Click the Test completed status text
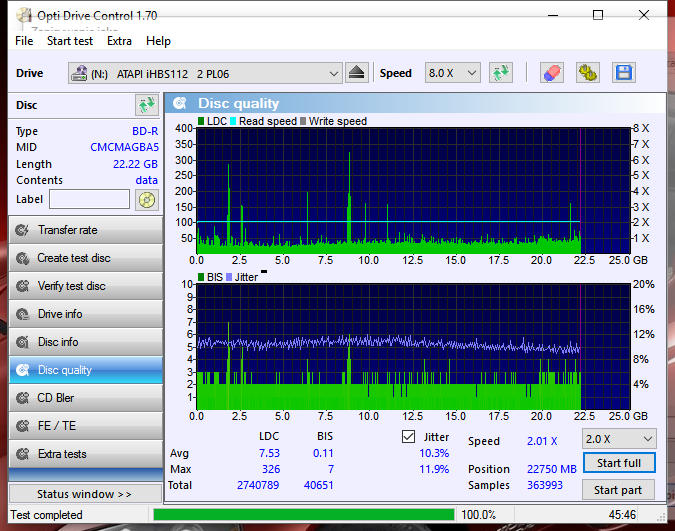The image size is (675, 531). point(46,515)
